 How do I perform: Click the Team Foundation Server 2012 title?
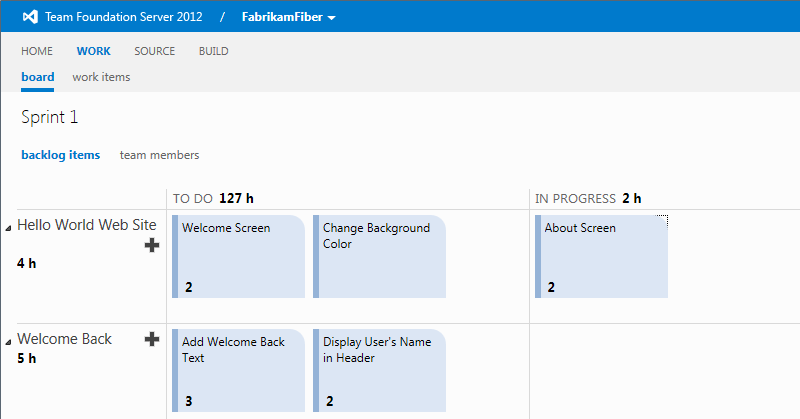[123, 17]
